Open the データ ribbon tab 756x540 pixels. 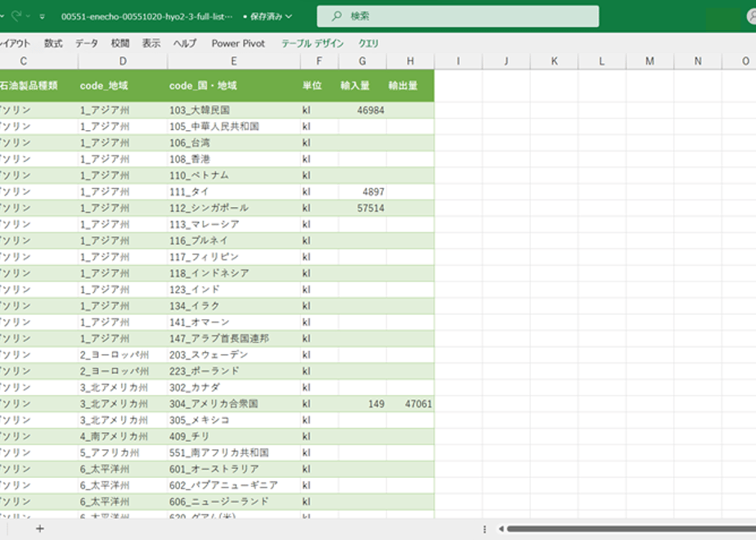click(x=86, y=43)
